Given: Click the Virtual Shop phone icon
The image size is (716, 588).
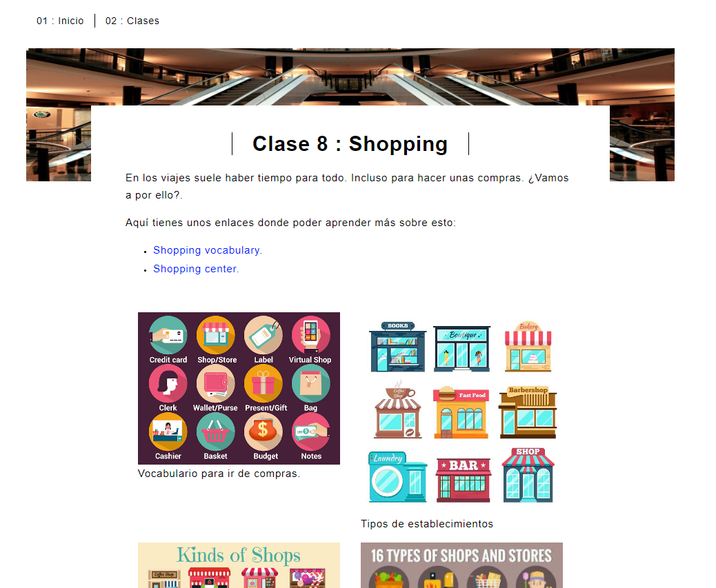Looking at the screenshot, I should [x=310, y=335].
